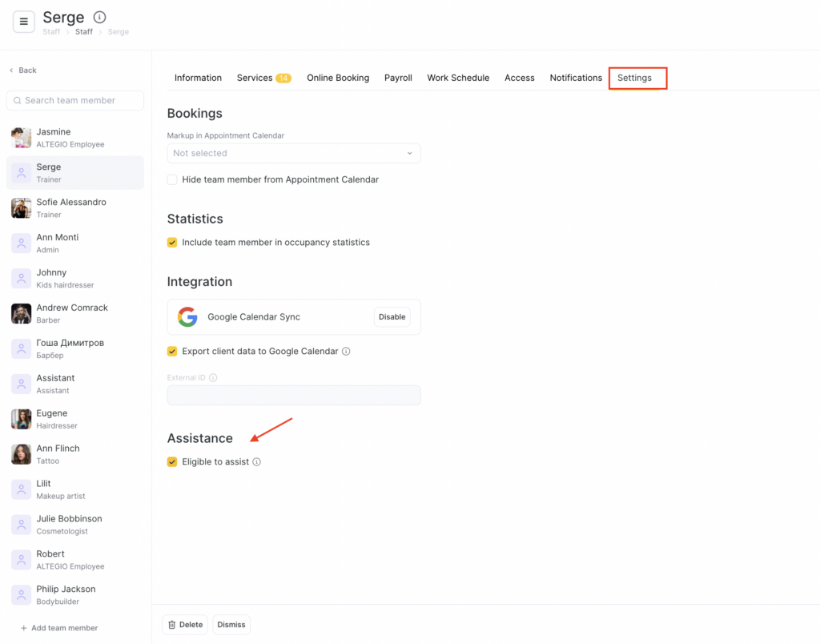Disable Google Calendar Sync
The image size is (820, 644).
392,317
